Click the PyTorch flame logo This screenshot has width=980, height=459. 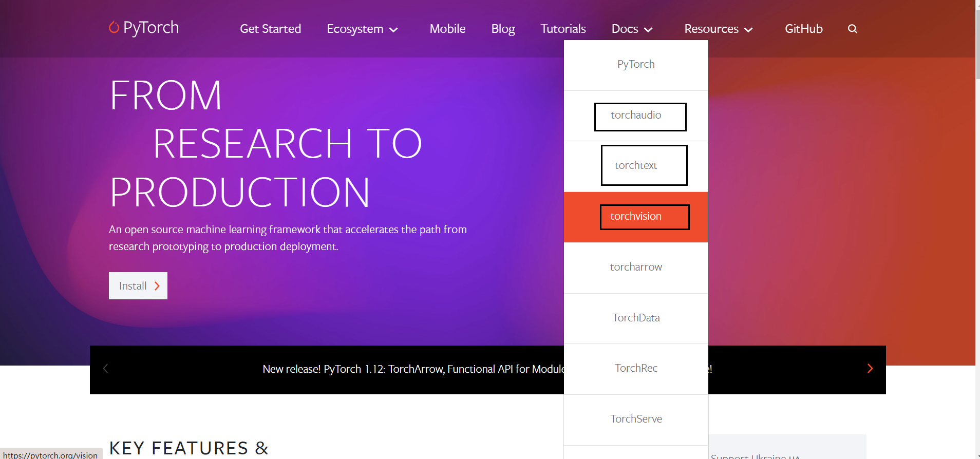(x=114, y=27)
